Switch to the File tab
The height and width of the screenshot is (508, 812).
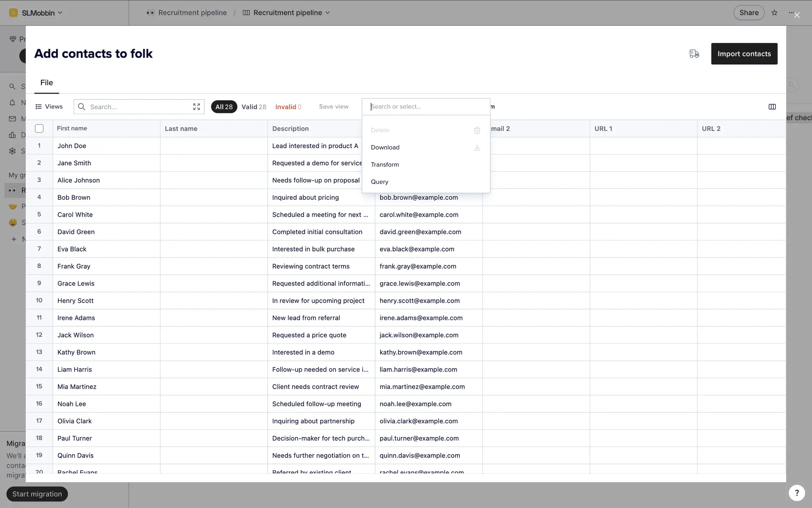tap(47, 83)
